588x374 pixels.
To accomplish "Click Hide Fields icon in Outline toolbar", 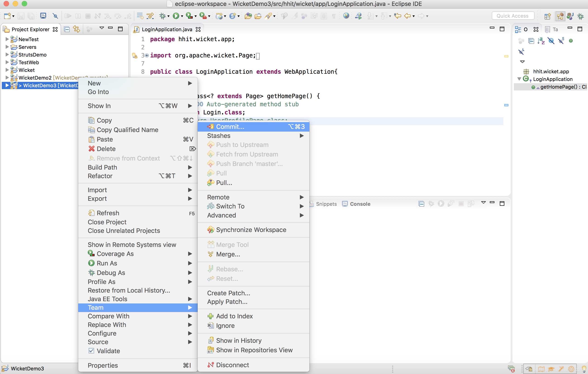I will (551, 41).
